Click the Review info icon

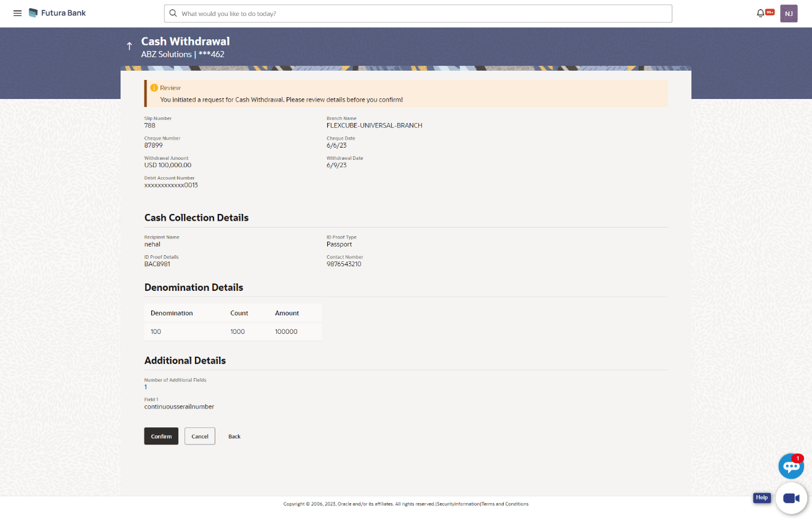[154, 88]
